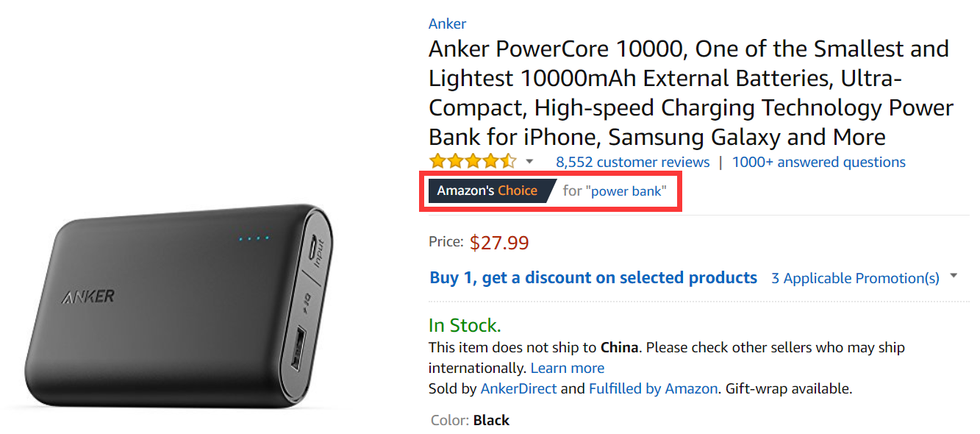Click the $27.99 price
Image resolution: width=980 pixels, height=434 pixels.
(x=499, y=242)
